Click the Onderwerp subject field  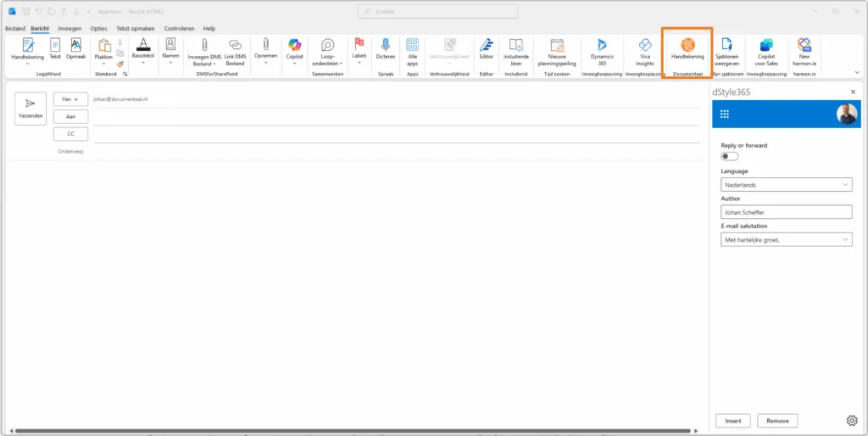(396, 151)
